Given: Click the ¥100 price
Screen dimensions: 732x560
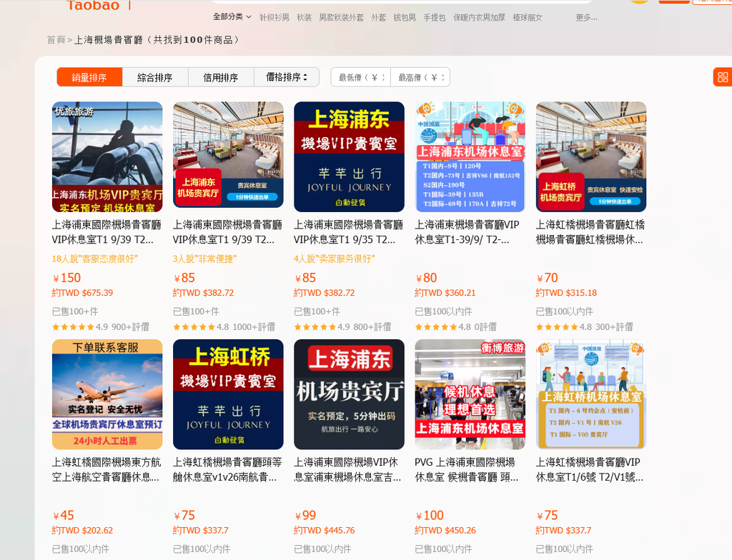Looking at the screenshot, I should [430, 516].
